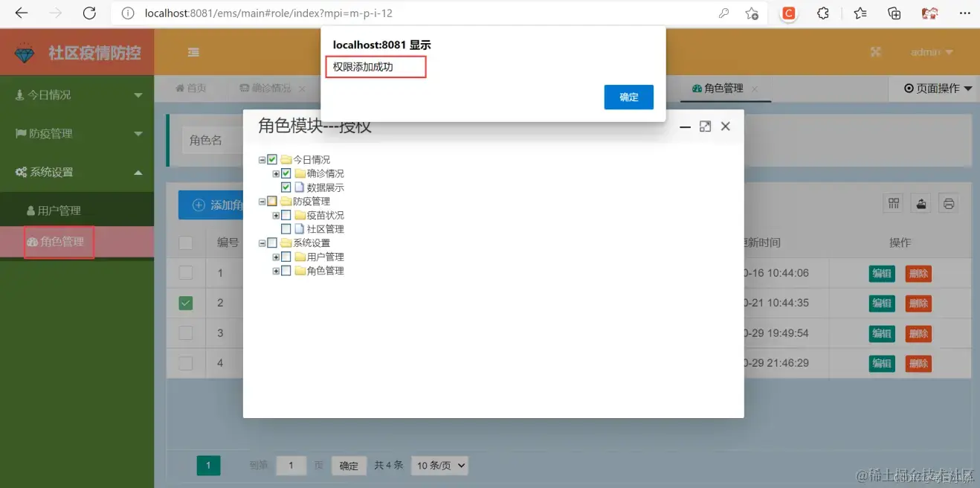Screen dimensions: 980x488
Task: Check the row 3 checkbox
Action: [x=186, y=333]
